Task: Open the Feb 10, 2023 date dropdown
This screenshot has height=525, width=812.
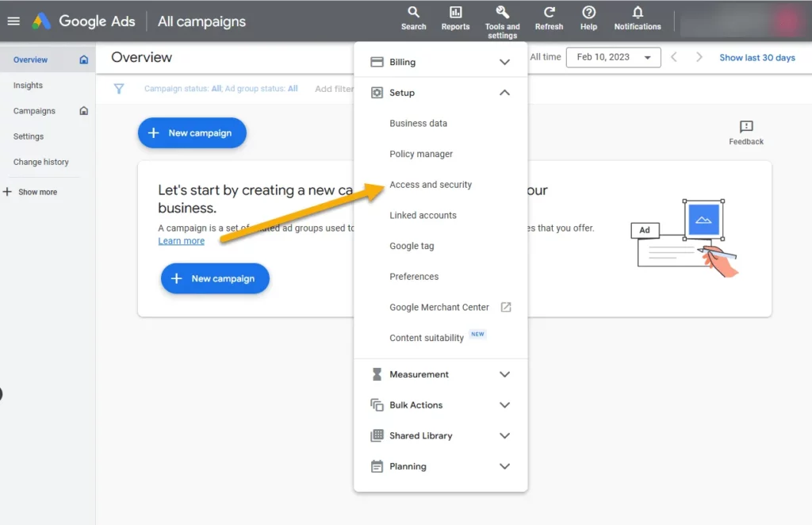Action: click(613, 57)
